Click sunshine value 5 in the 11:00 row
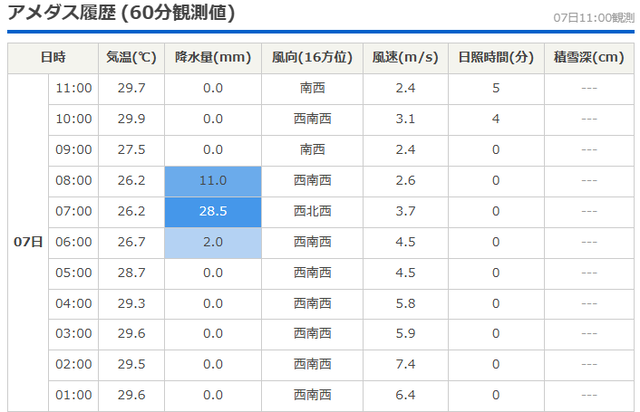Viewport: 640px width, 412px height. point(496,88)
